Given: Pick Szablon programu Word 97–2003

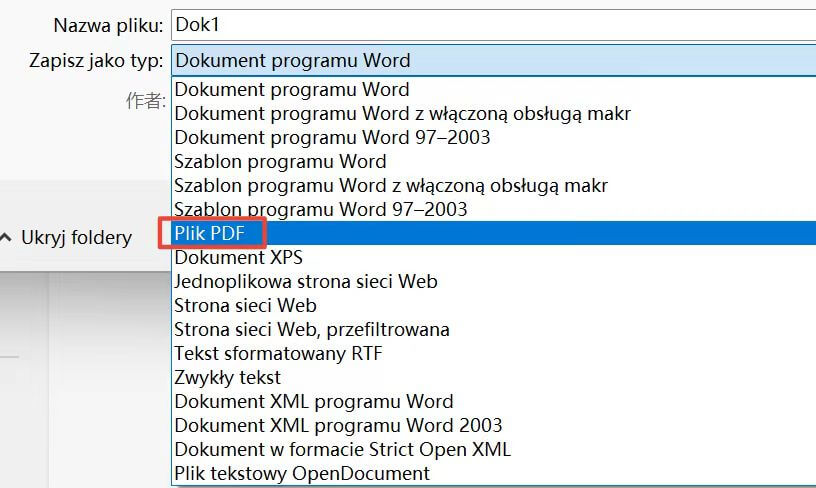Looking at the screenshot, I should (x=493, y=209).
